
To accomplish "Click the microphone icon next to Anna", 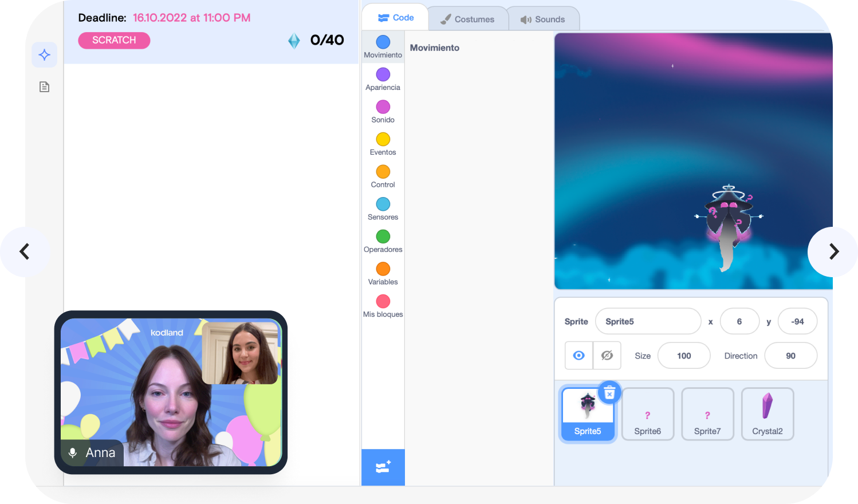I will (73, 452).
